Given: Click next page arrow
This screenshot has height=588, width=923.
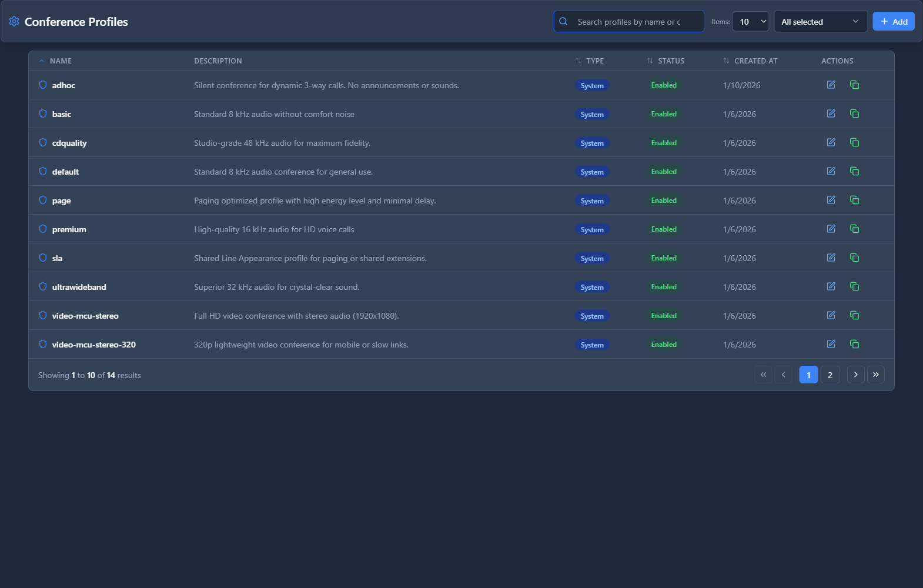Looking at the screenshot, I should [x=855, y=375].
